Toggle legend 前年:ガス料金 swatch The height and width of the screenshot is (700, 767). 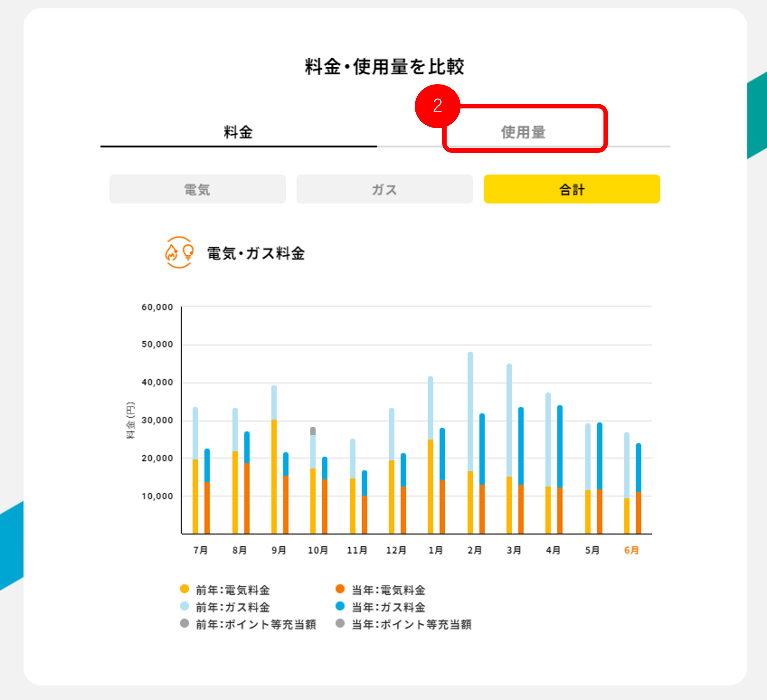coord(185,606)
